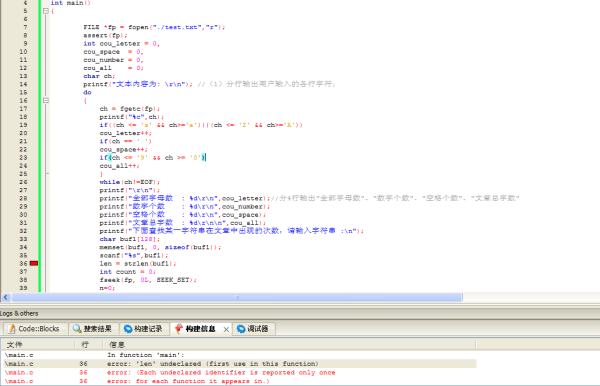The width and height of the screenshot is (600, 386).
Task: Click the 搜索结果 tab magnifier icon
Action: tap(77, 329)
